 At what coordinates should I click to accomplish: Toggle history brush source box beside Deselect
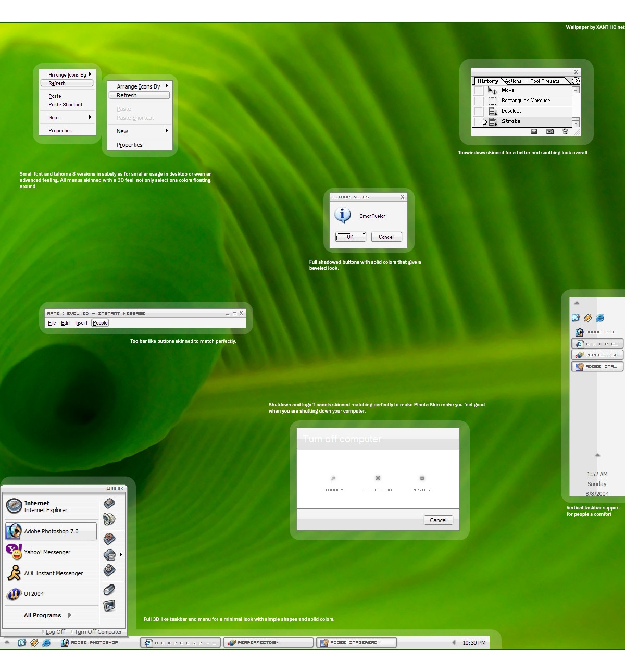click(x=478, y=111)
